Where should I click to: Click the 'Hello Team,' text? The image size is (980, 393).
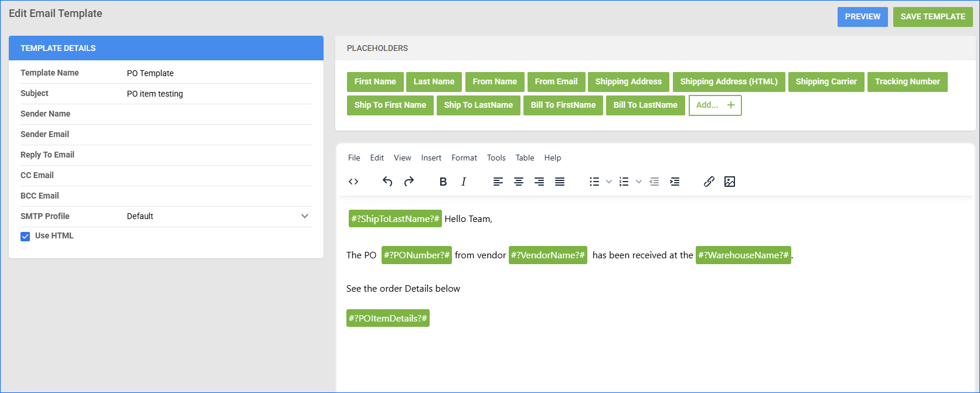468,219
